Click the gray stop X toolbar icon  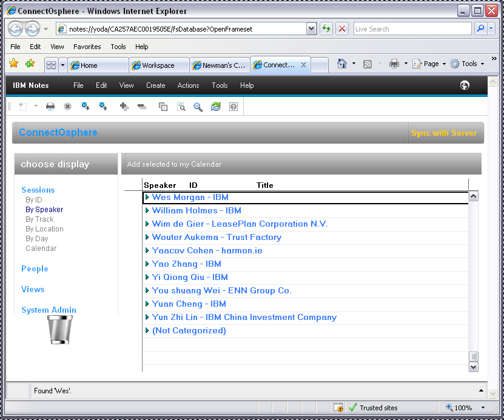coord(68,107)
